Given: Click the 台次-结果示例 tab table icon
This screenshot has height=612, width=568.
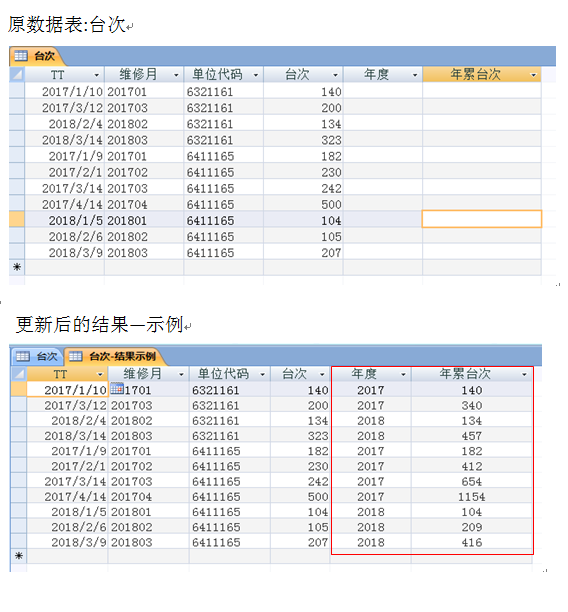Looking at the screenshot, I should pyautogui.click(x=75, y=356).
